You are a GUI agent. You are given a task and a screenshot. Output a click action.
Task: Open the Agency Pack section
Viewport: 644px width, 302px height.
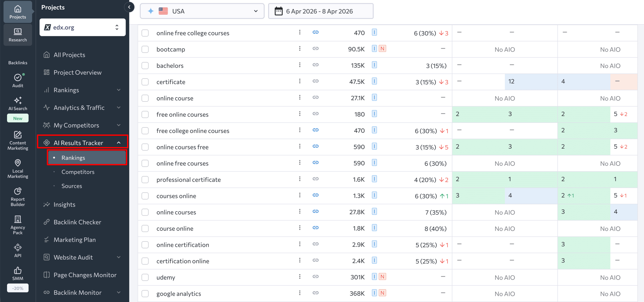click(18, 224)
